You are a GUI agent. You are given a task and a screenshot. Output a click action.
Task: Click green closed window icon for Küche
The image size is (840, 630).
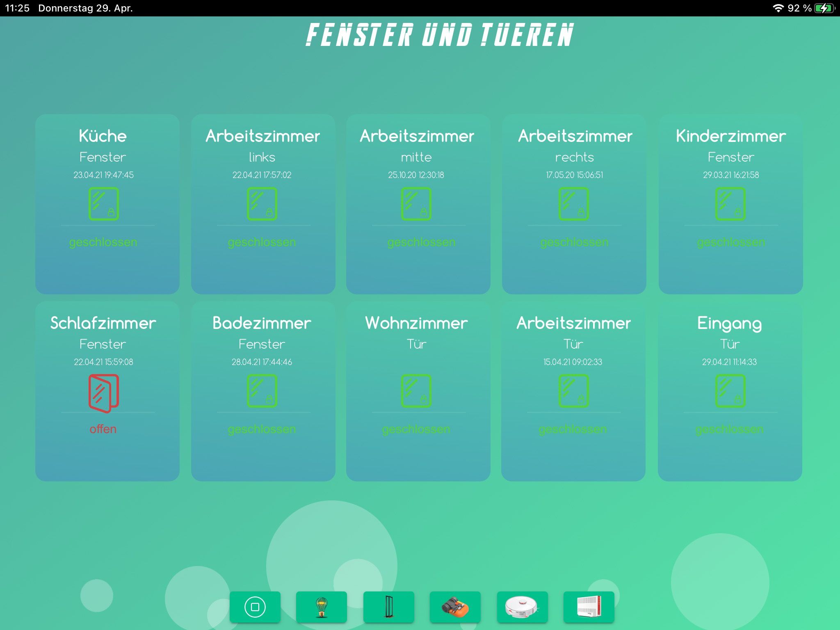click(103, 204)
